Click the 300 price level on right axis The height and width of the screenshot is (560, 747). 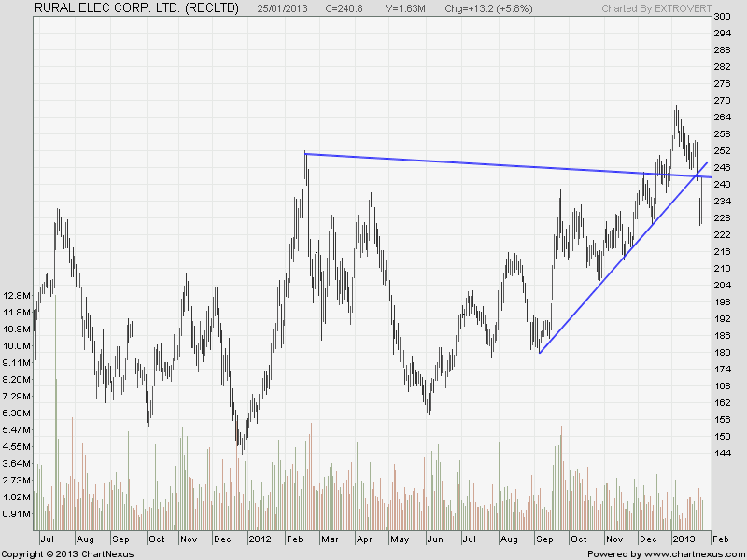point(722,17)
